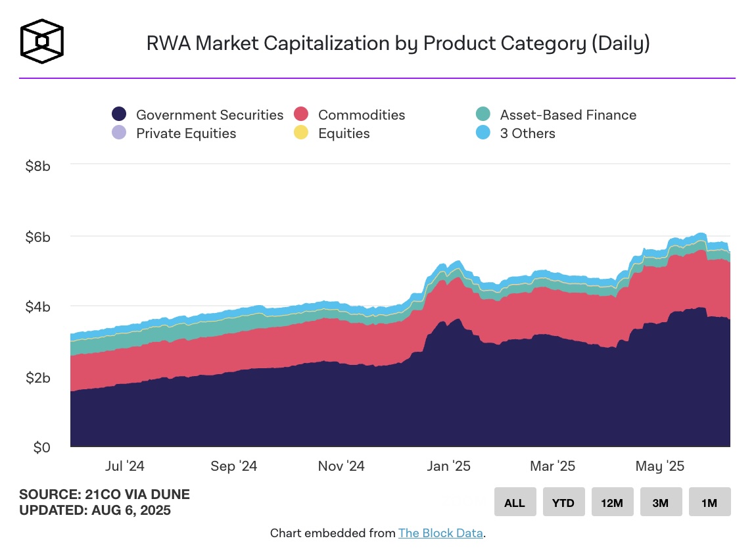Viewport: 756px width, 551px height.
Task: Toggle 3 Others light blue dot
Action: tap(483, 133)
